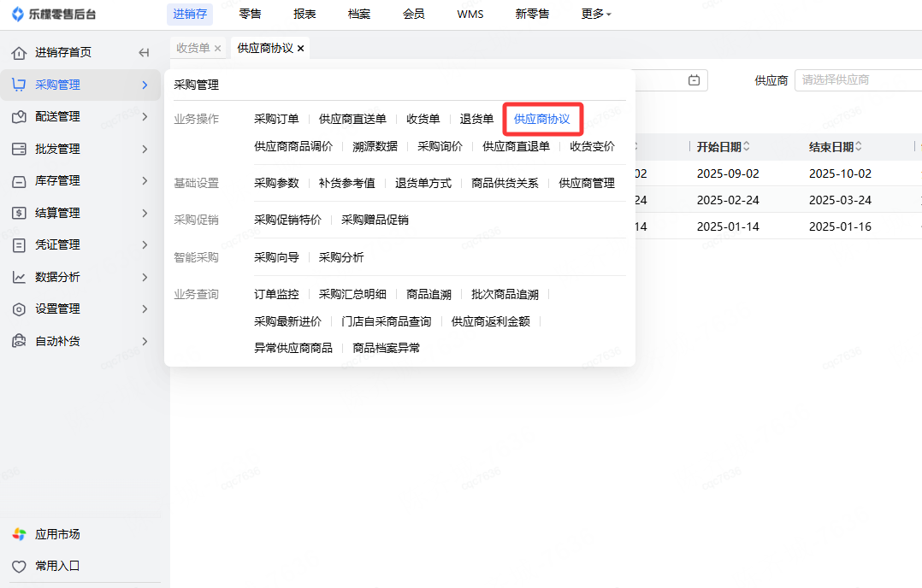Open the calendar date picker icon
The image size is (922, 588).
[694, 79]
